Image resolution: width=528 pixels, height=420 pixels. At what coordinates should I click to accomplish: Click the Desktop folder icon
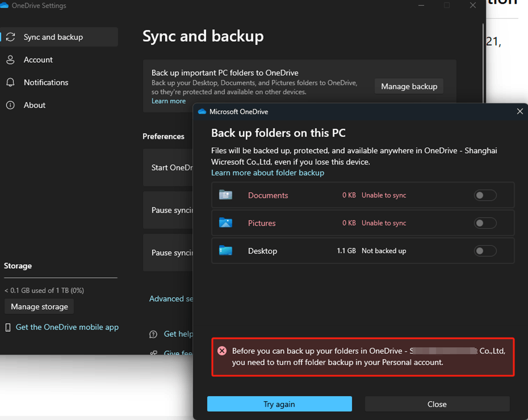coord(226,251)
